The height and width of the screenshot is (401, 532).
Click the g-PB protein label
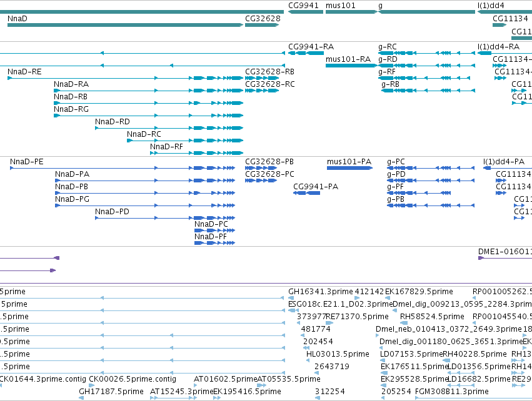pyautogui.click(x=396, y=200)
